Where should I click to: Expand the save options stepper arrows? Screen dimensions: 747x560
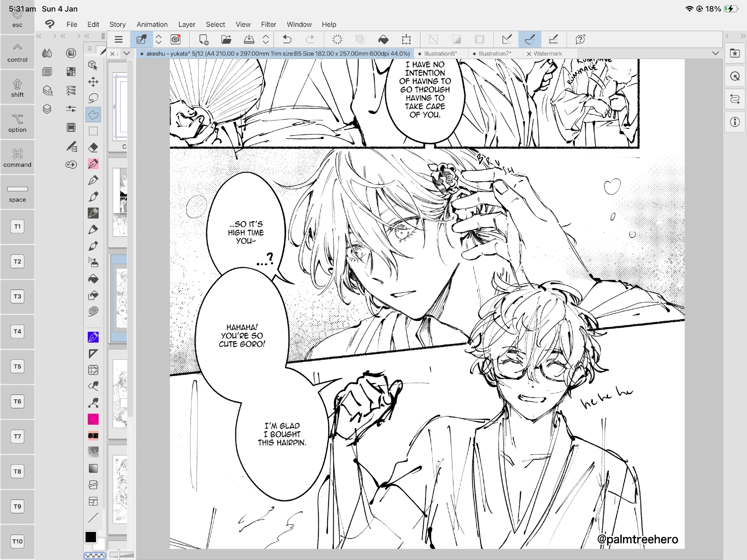(x=266, y=39)
